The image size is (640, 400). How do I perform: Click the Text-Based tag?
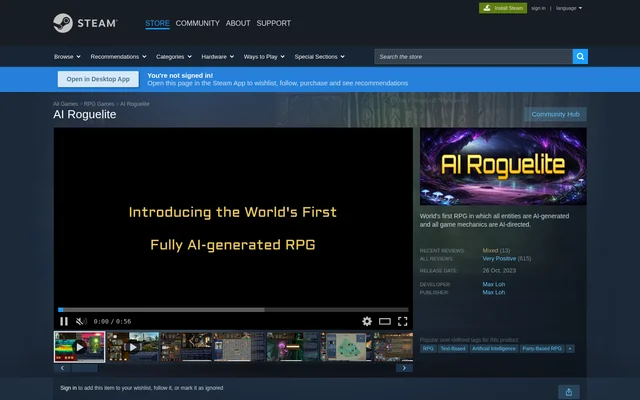tap(453, 349)
